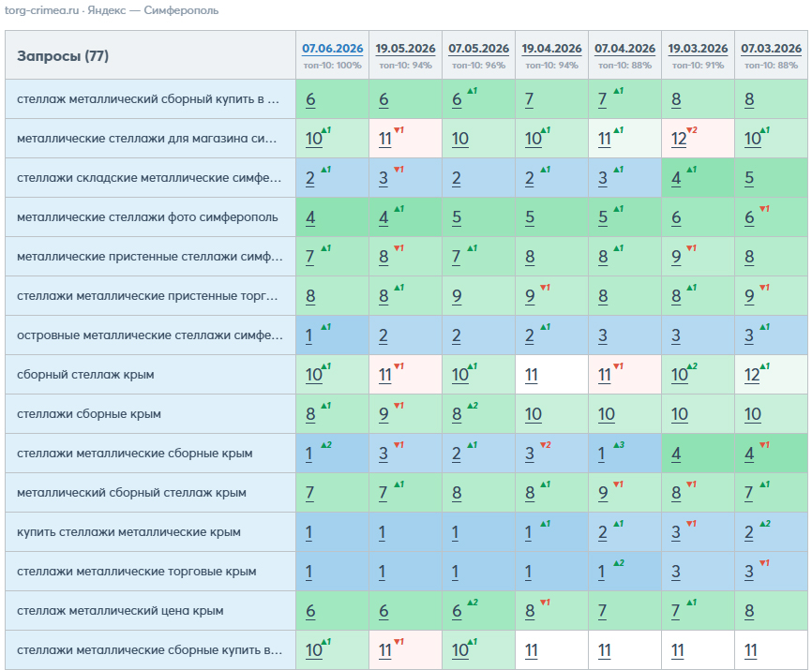Open position 11 for 'сборный стеллаж крым' on 19.04.2026
This screenshot has width=812, height=670.
(532, 375)
